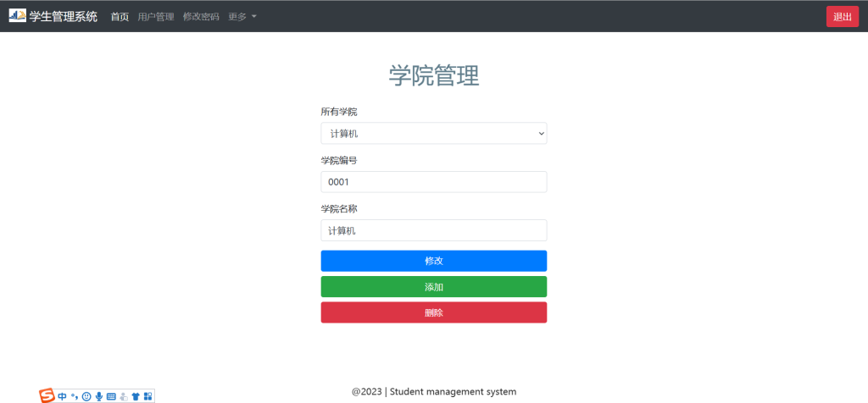Toggle the punctuation mode icon in IME bar
Viewport: 868px width, 403px height.
(75, 396)
